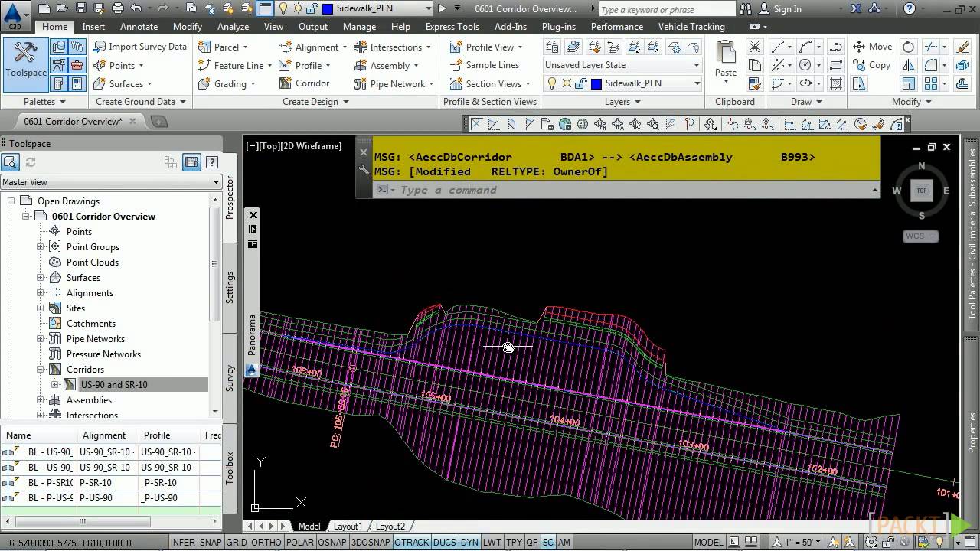Screen dimensions: 980x551
Task: Toggle LWT lineweight display in status bar
Action: [x=492, y=543]
